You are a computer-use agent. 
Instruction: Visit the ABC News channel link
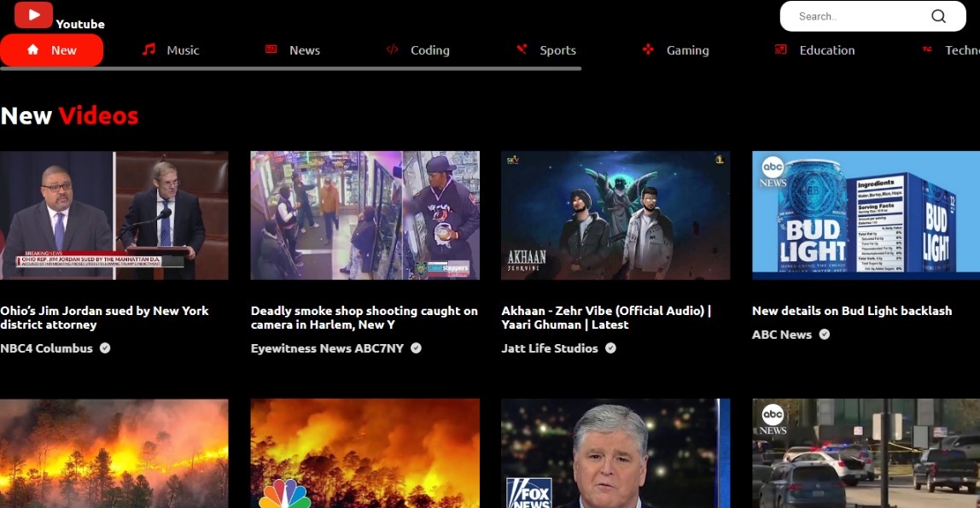point(782,335)
